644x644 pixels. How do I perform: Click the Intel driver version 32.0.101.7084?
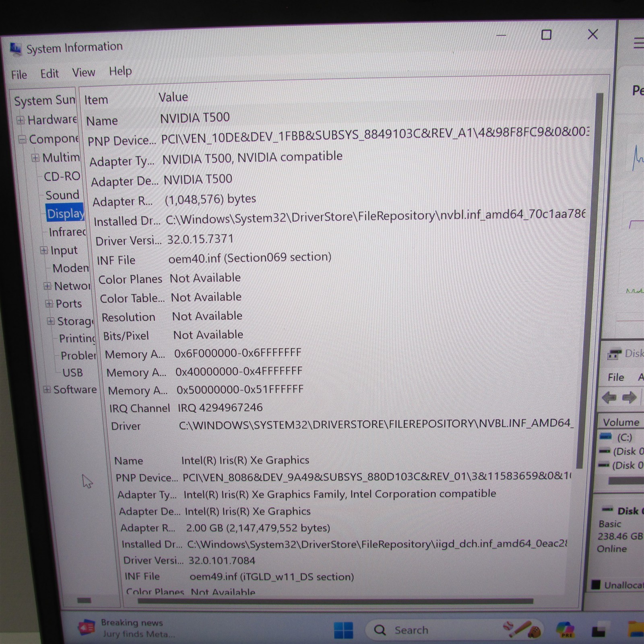(222, 560)
